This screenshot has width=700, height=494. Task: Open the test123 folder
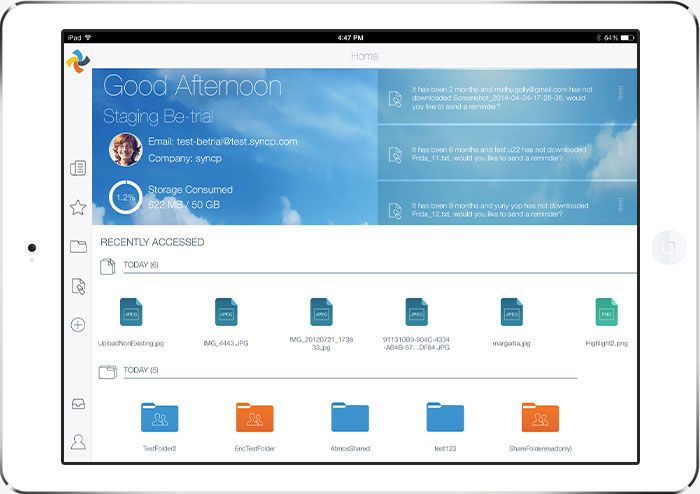click(445, 417)
